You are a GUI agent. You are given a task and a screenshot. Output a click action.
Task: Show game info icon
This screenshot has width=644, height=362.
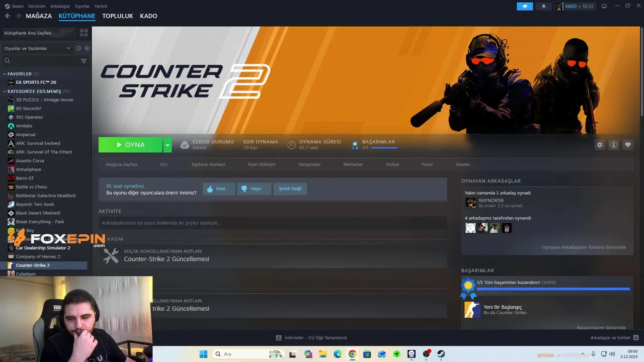[614, 145]
